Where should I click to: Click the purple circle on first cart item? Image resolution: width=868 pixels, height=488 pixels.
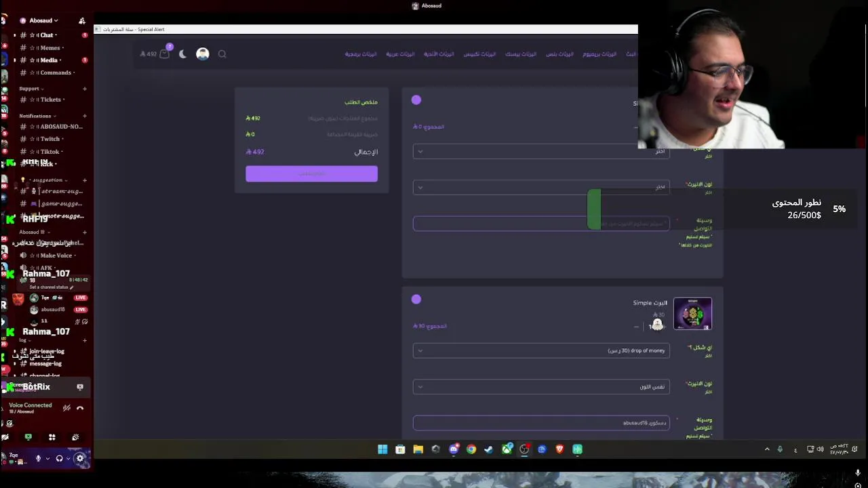pos(416,100)
